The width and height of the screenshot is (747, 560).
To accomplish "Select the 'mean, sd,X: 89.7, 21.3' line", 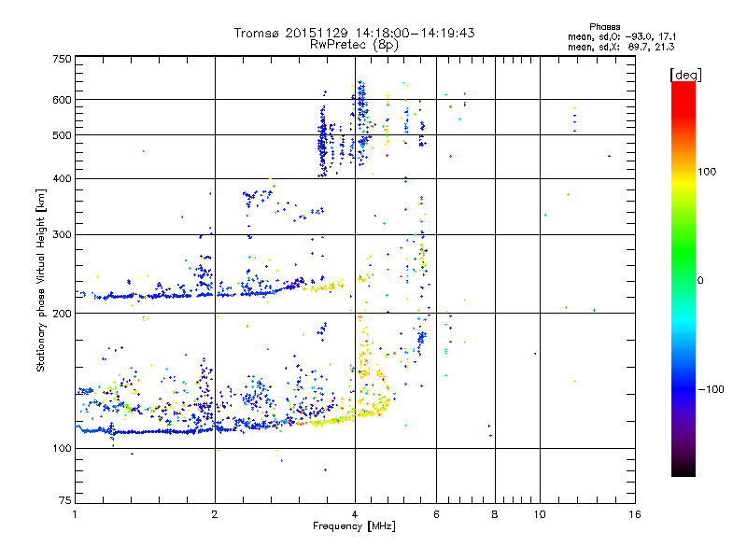I will coord(621,47).
